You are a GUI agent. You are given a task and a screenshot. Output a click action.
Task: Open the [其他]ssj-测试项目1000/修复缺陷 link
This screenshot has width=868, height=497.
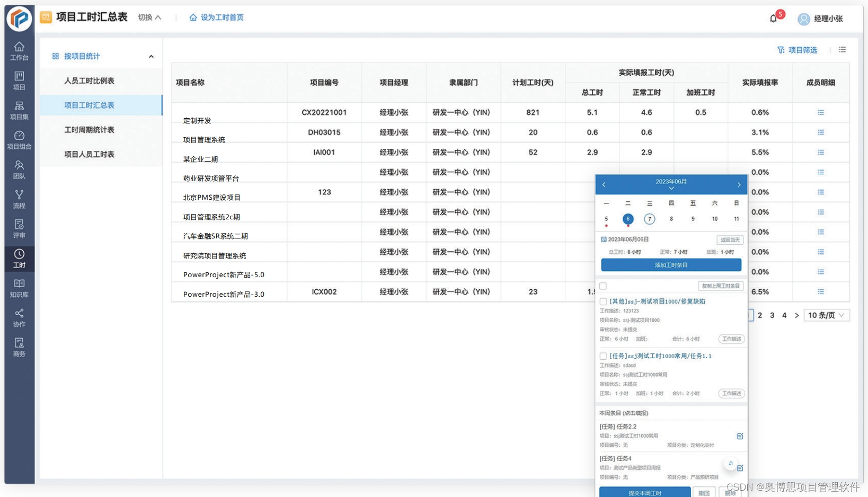[x=657, y=301]
